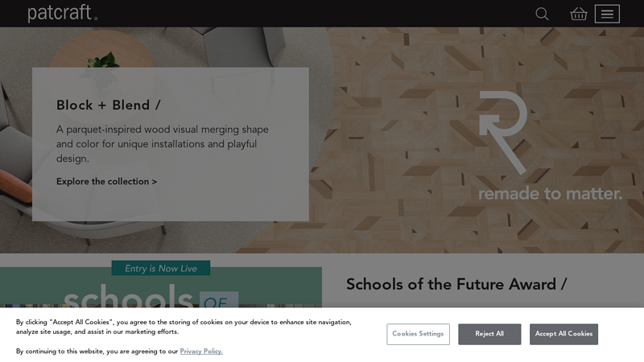The width and height of the screenshot is (644, 362).
Task: Open the search magnifier icon
Action: tap(543, 14)
